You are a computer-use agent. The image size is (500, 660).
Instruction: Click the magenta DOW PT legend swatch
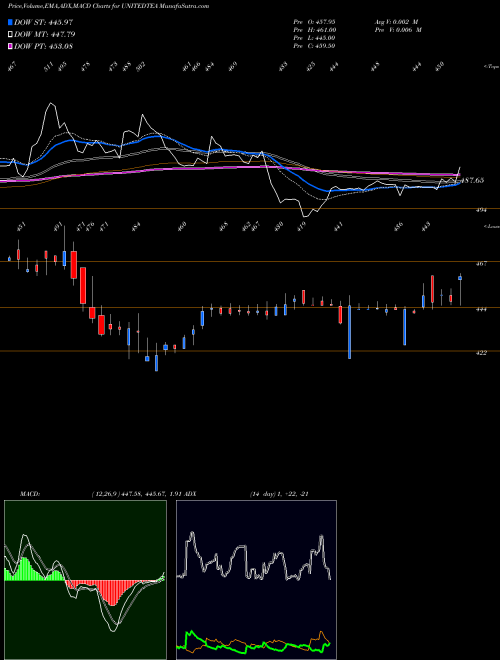(x=10, y=46)
